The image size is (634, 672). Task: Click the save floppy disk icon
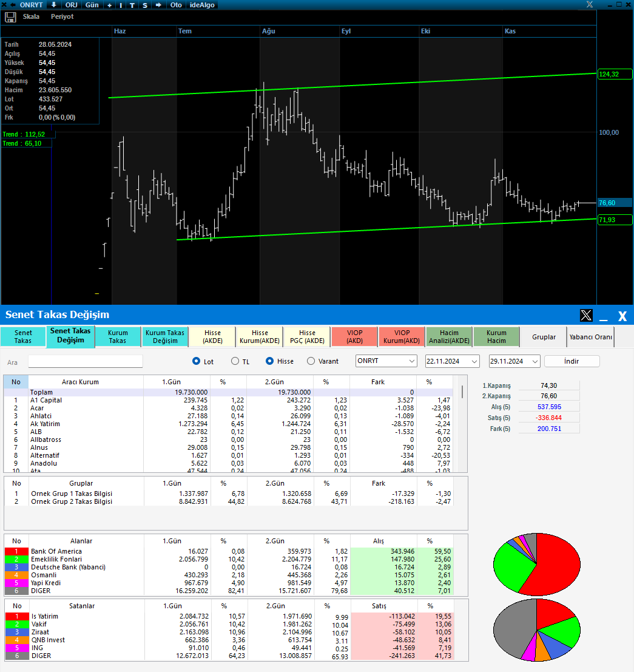[x=11, y=17]
